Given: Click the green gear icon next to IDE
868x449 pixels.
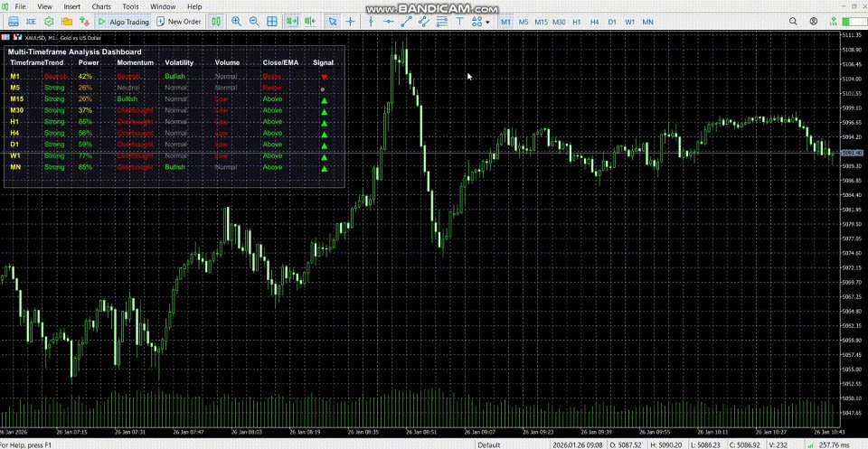Looking at the screenshot, I should coord(49,22).
